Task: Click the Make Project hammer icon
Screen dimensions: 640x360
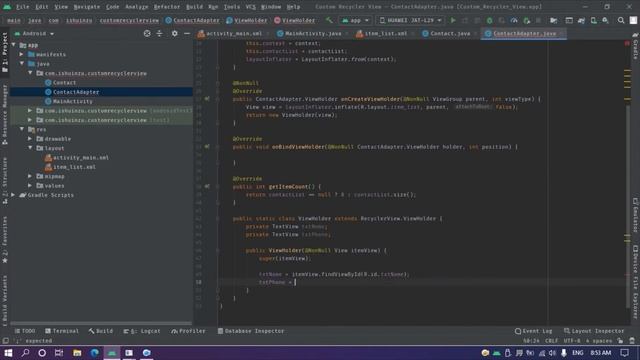Action: [x=329, y=20]
